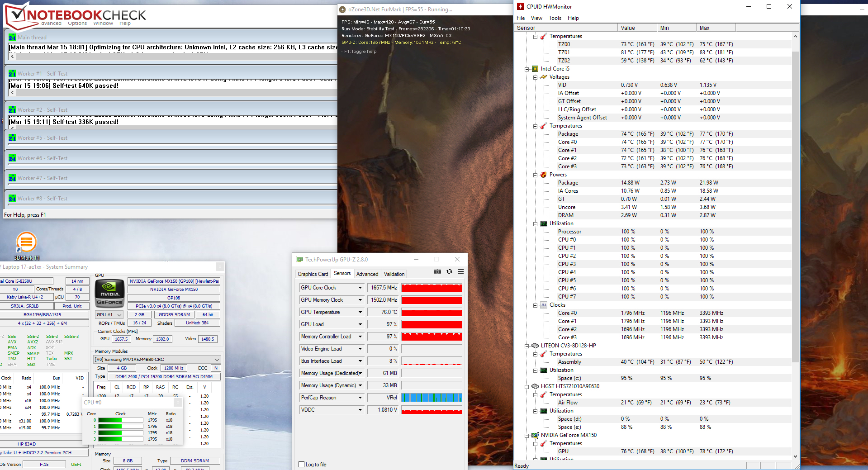Click the Voltages lightning icon under Intel Core i5
The image size is (868, 470).
click(x=544, y=77)
